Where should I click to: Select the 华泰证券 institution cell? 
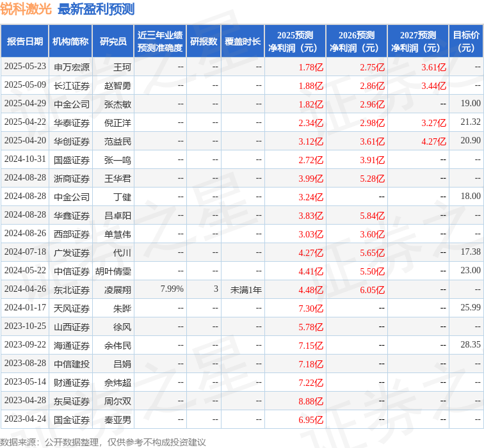[72, 123]
